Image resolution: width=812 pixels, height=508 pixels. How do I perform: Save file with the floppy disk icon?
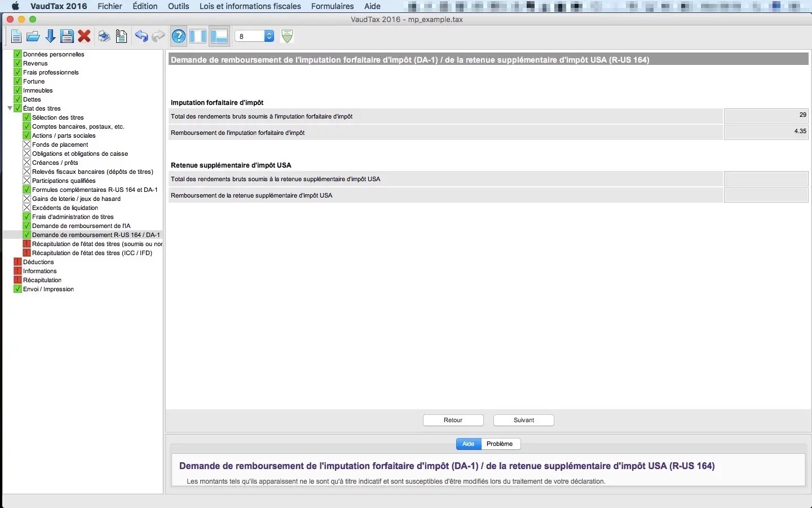tap(67, 37)
